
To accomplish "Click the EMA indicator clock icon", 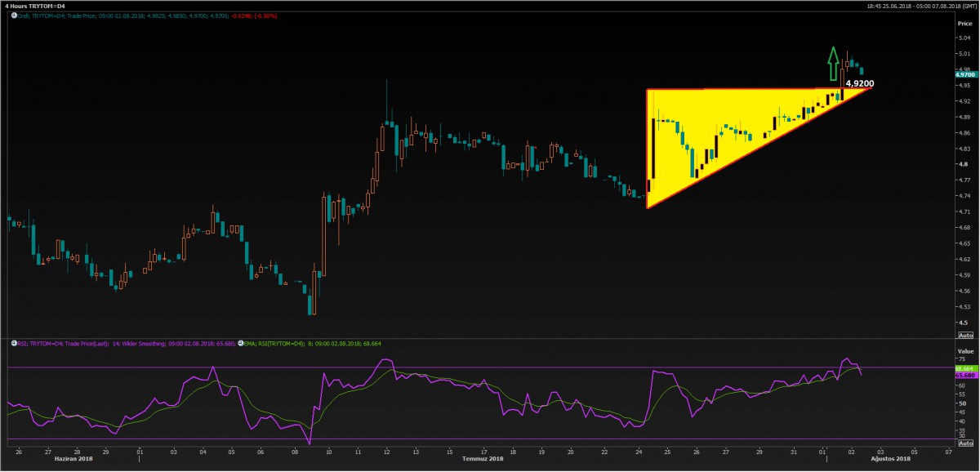I will pyautogui.click(x=240, y=343).
